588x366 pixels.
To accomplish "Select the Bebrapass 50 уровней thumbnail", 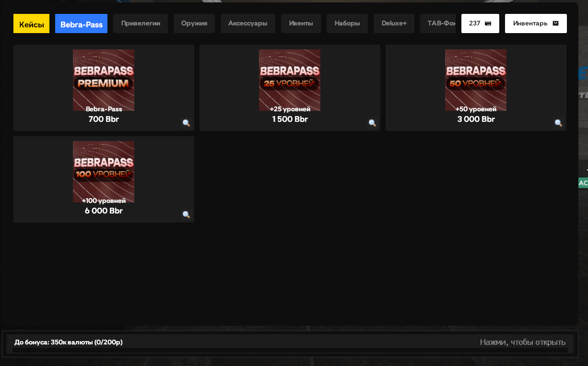I will point(476,80).
